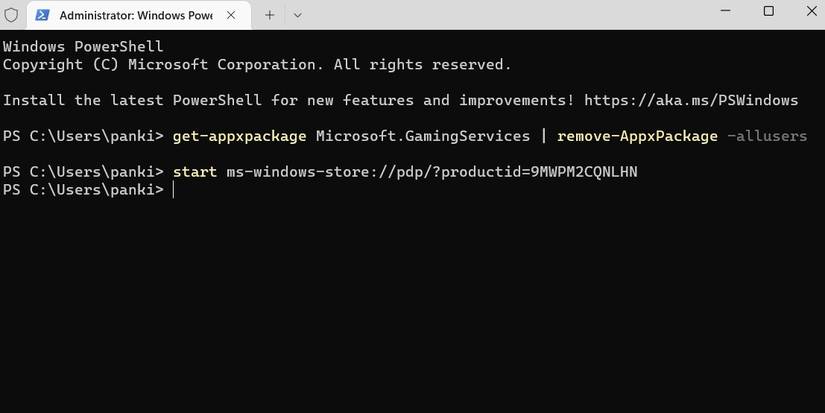
Task: Click the Windows PowerShell header line
Action: 82,47
